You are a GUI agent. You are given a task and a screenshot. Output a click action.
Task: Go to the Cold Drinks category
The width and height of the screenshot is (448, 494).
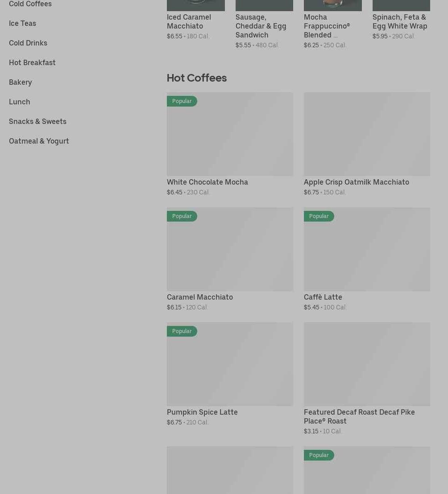click(x=28, y=43)
